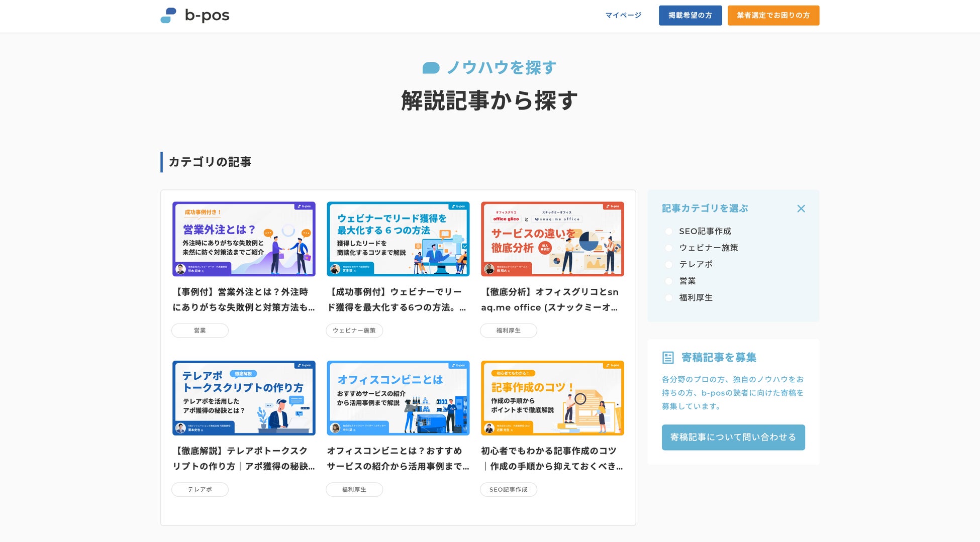Image resolution: width=980 pixels, height=542 pixels.
Task: Click the 解説記事から探す page title
Action: tap(489, 100)
